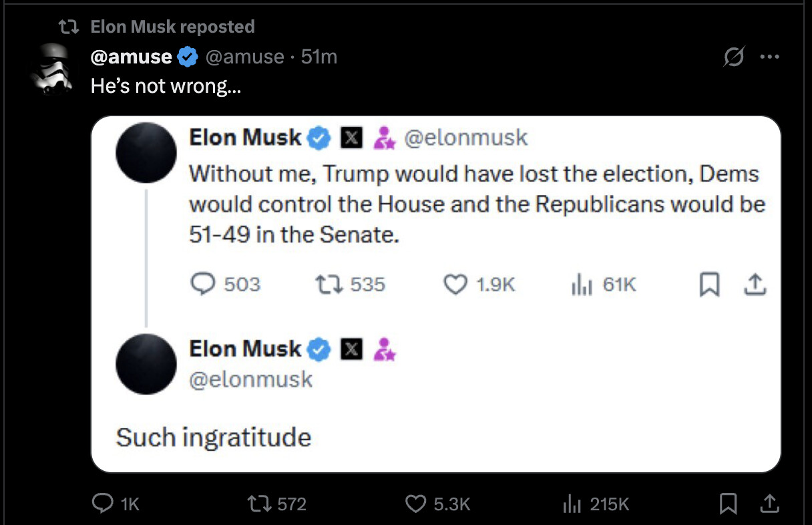The width and height of the screenshot is (812, 525).
Task: Click the 1.9K heart in quoted image
Action: [479, 285]
